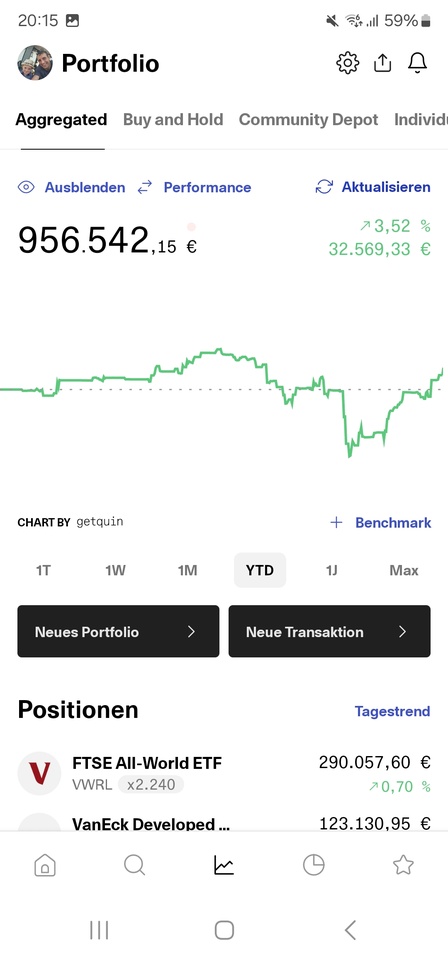
Task: Tap the profile avatar picture
Action: [x=35, y=63]
